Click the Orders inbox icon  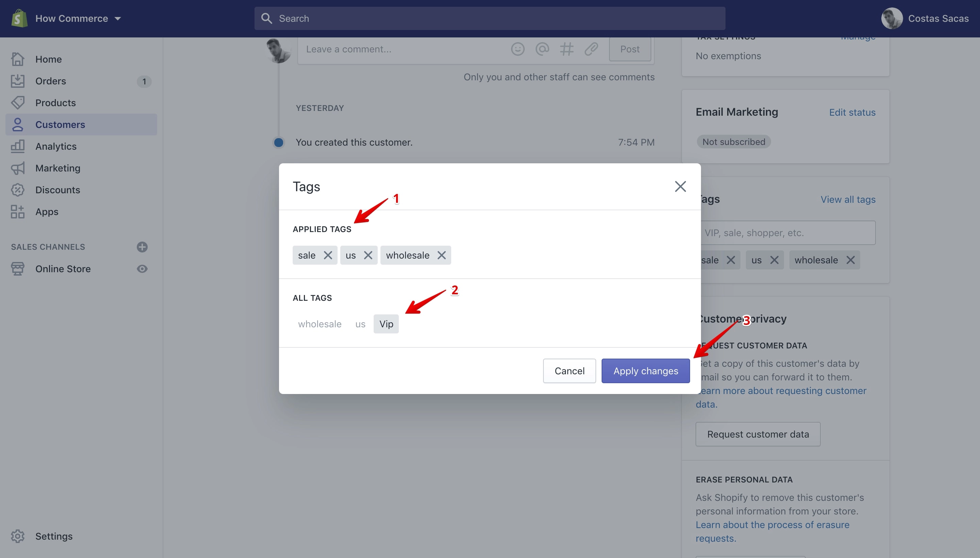(x=18, y=81)
